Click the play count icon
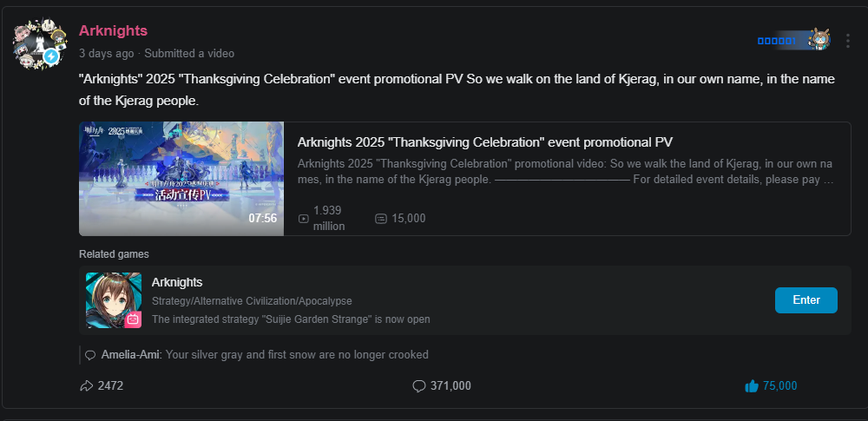Screen dimensions: 868x421 pyautogui.click(x=303, y=219)
